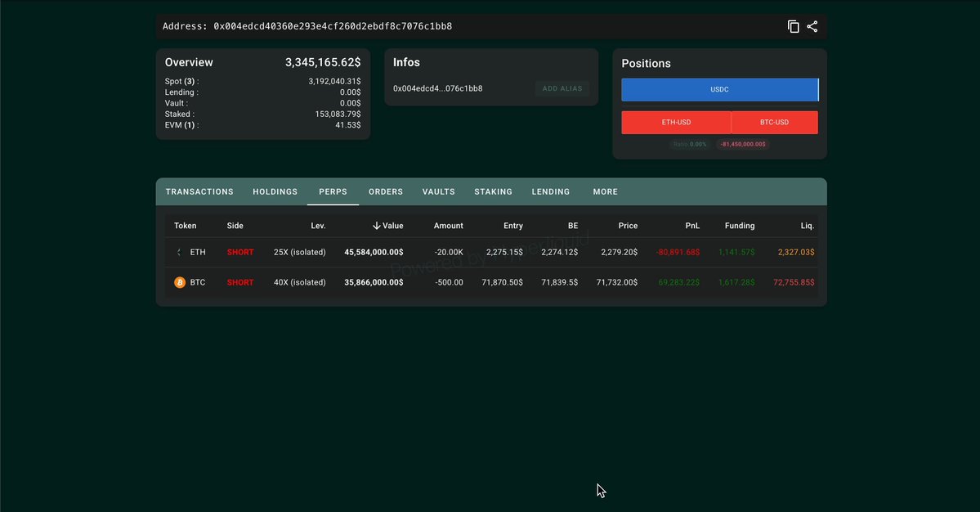The image size is (980, 512).
Task: Sort by the Liq. column header
Action: point(807,226)
